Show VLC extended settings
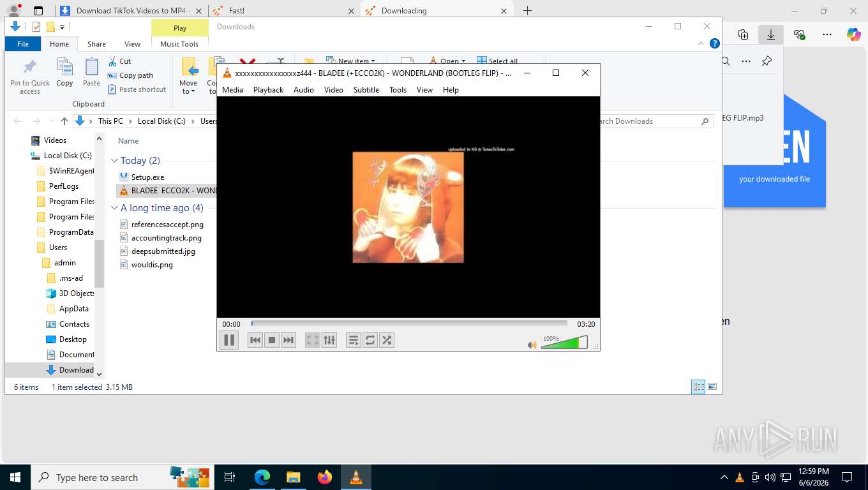 coord(329,340)
